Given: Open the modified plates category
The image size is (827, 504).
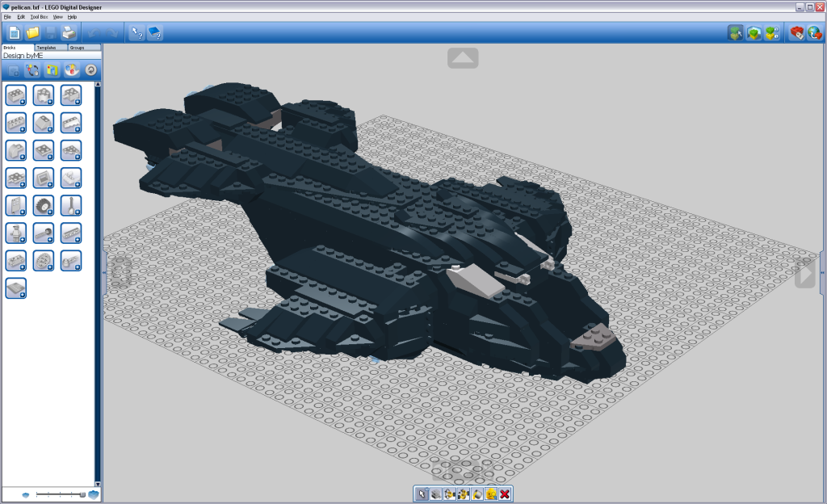Looking at the screenshot, I should click(16, 178).
